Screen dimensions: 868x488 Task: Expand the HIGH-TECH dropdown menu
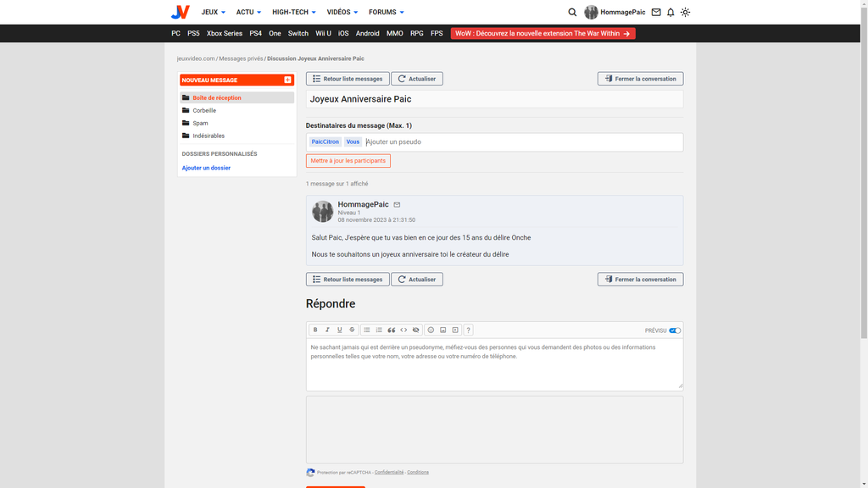pos(294,12)
